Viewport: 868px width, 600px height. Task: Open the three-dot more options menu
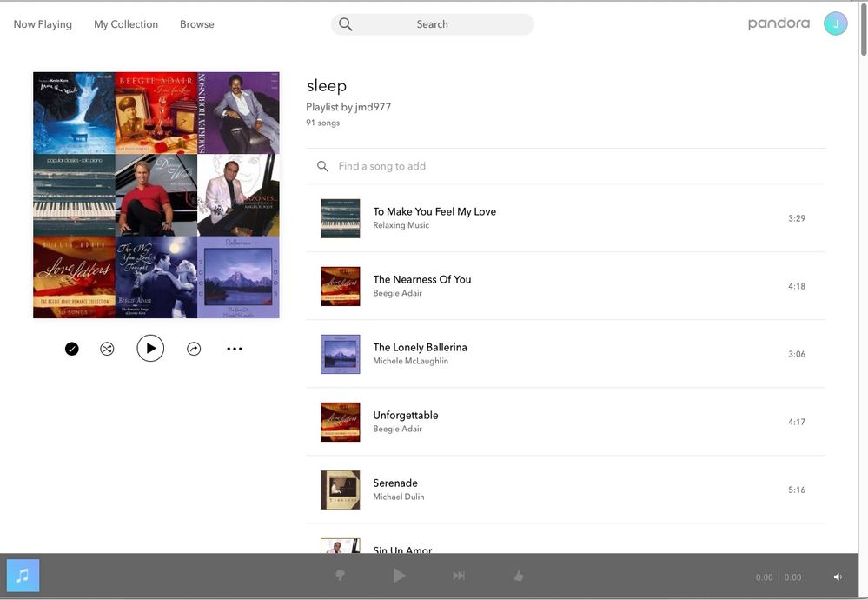pyautogui.click(x=235, y=349)
